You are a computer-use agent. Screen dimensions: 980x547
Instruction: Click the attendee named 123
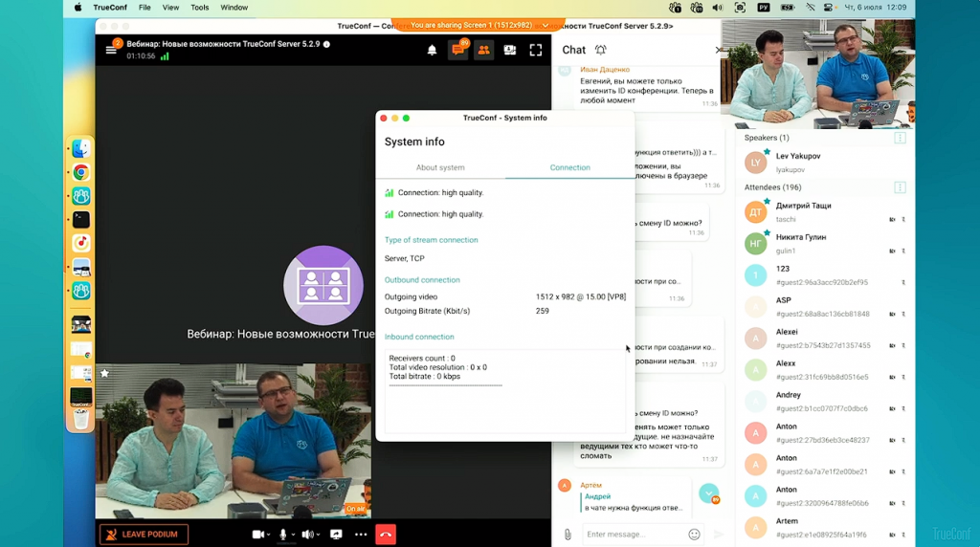(x=825, y=275)
